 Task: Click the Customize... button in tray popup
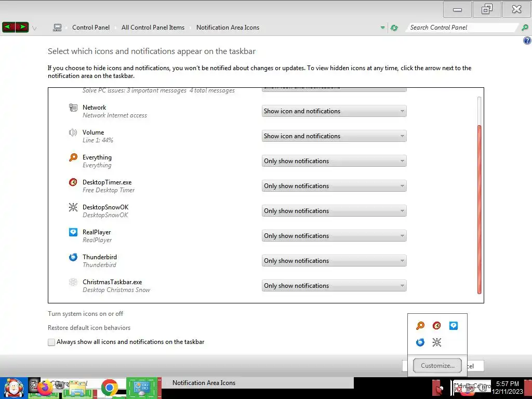tap(437, 366)
